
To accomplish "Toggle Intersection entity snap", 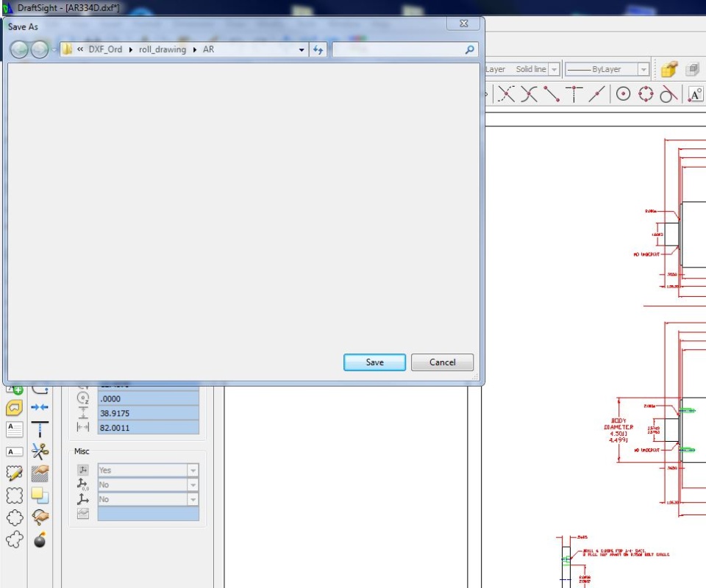I will tap(529, 94).
